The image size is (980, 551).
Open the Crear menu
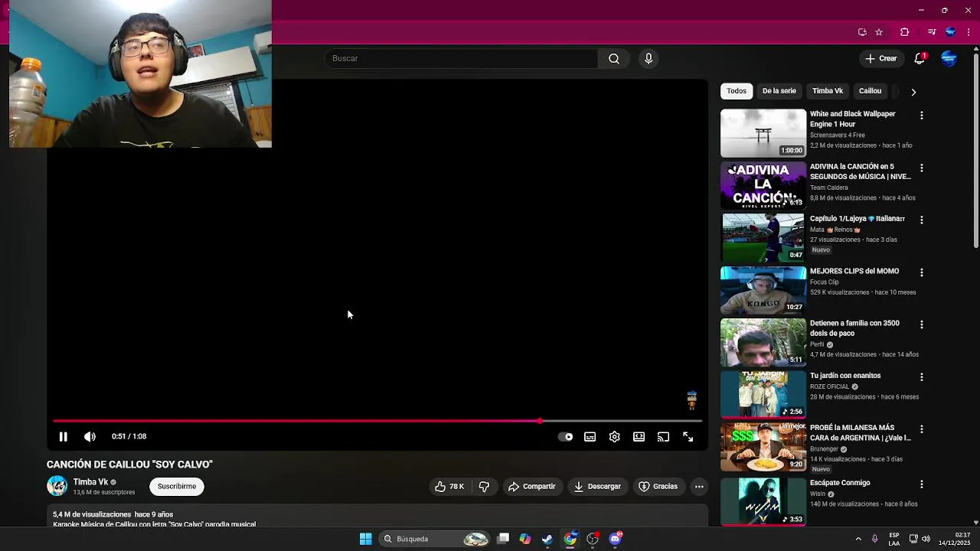[x=880, y=58]
